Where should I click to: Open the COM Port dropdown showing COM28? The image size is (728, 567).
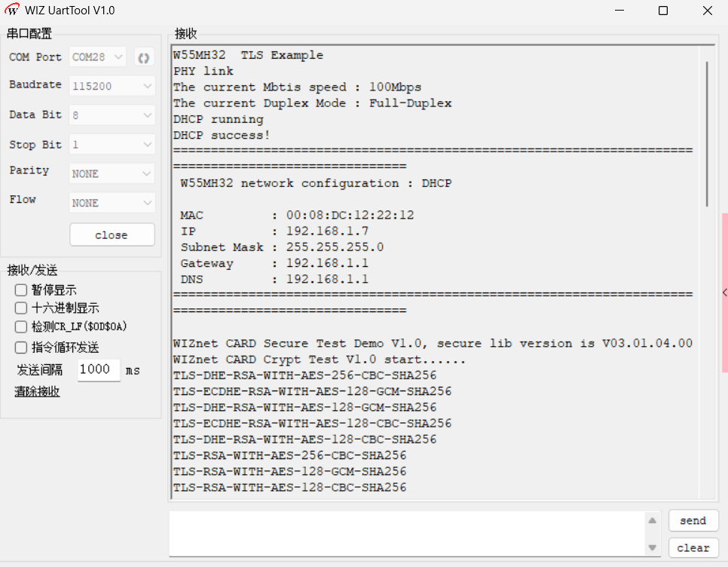97,57
